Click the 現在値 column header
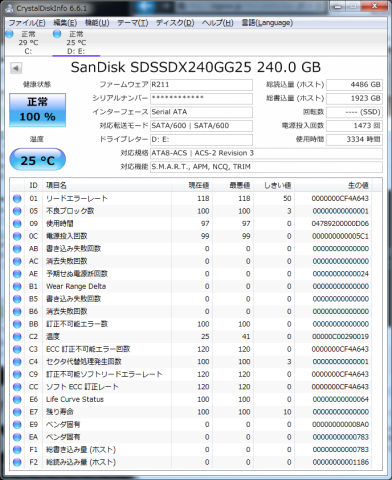 192,185
